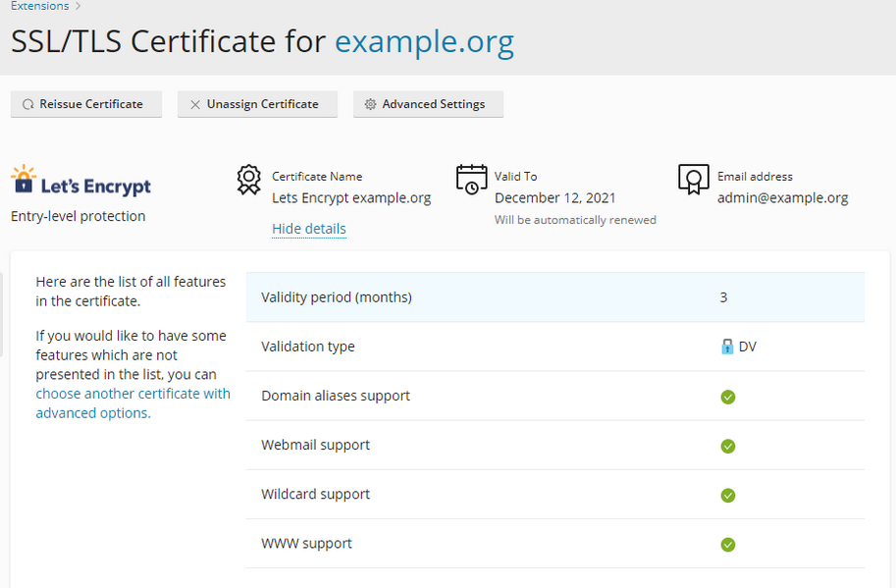The image size is (896, 588).
Task: Click the Webmail support green checkmark
Action: [x=728, y=446]
